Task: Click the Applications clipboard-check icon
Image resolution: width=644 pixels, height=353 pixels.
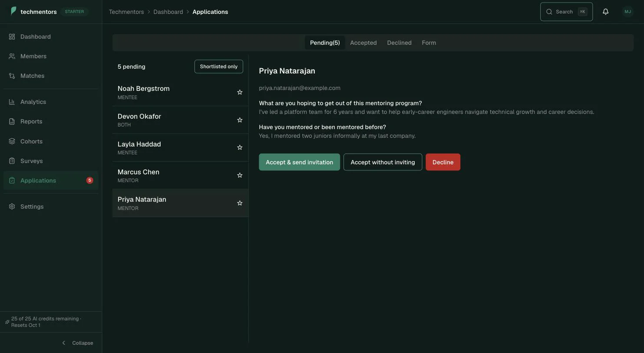Action: (x=12, y=180)
